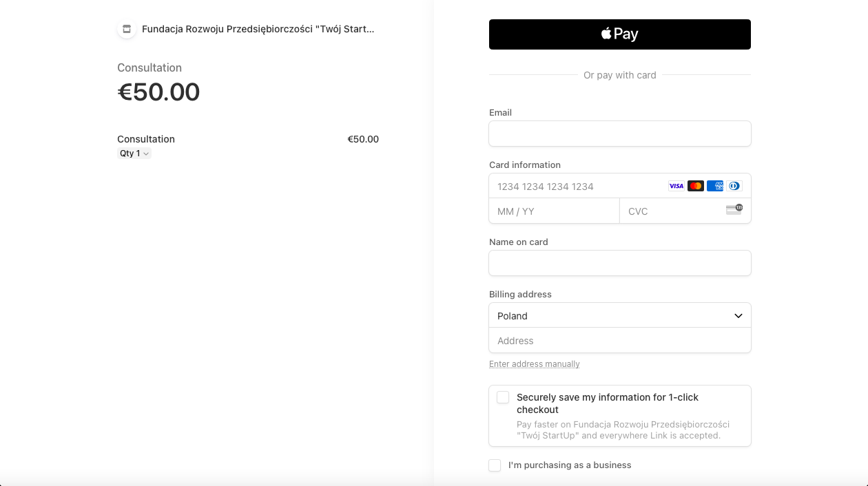This screenshot has width=868, height=486.
Task: Click the merchant storefront icon
Action: point(126,29)
